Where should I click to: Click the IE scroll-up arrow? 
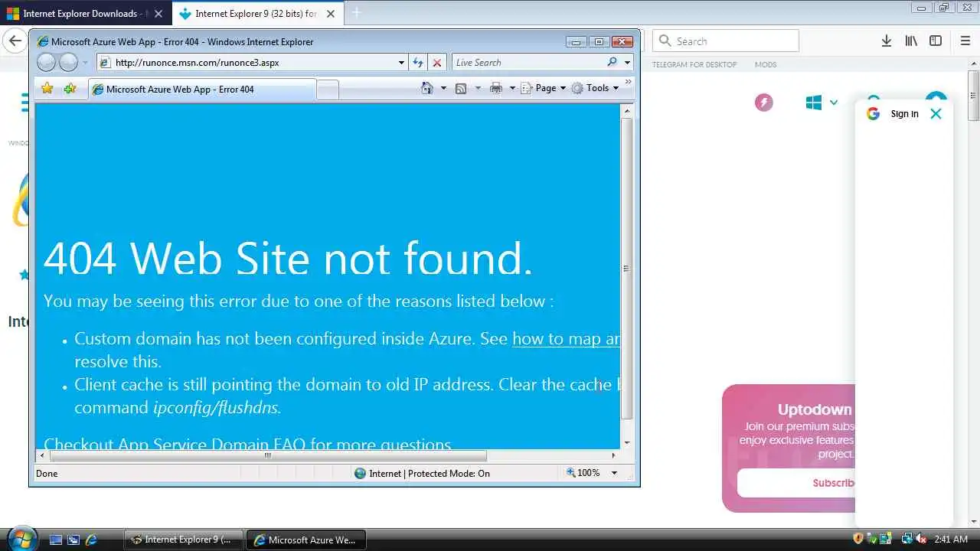(627, 111)
